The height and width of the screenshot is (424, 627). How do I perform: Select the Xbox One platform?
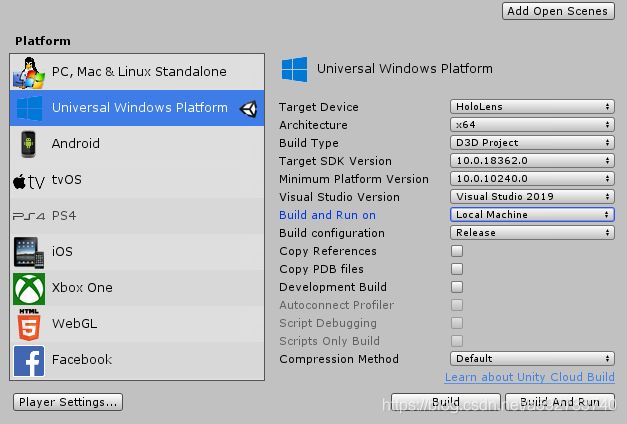coord(137,288)
